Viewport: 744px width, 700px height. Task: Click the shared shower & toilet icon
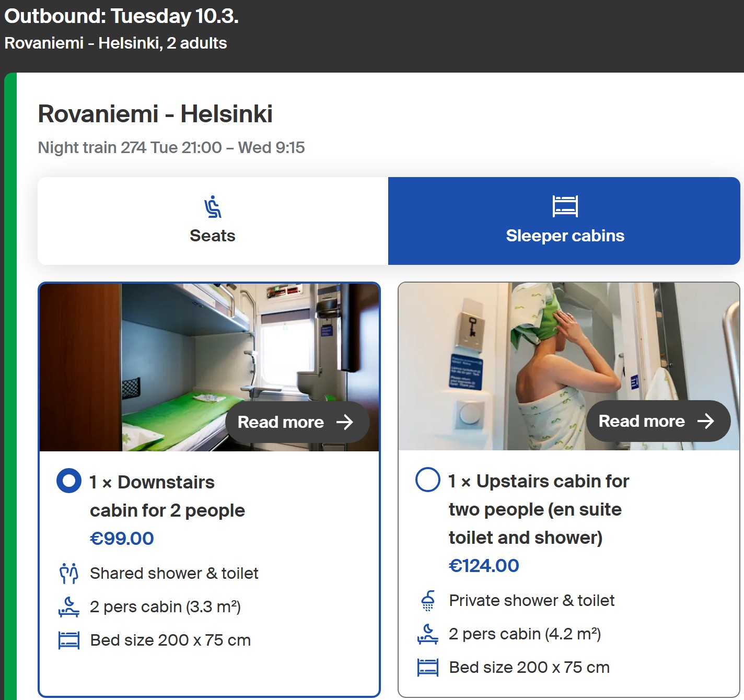[x=69, y=574]
